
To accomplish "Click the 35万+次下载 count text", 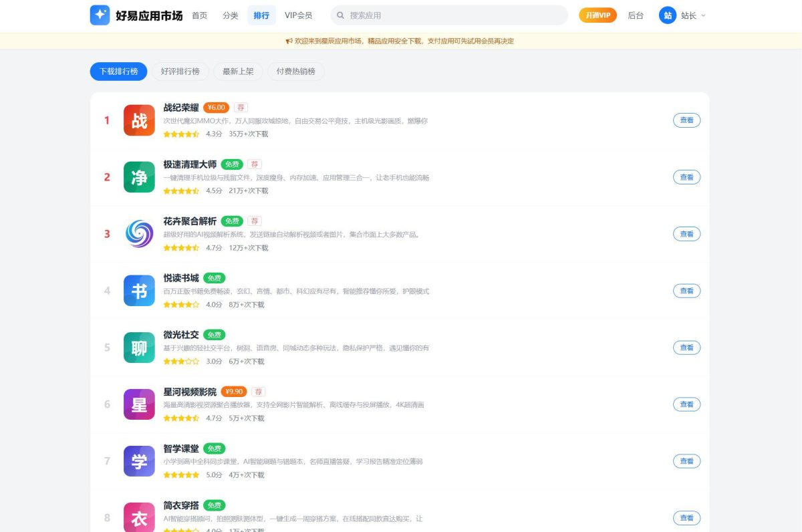I will point(249,134).
